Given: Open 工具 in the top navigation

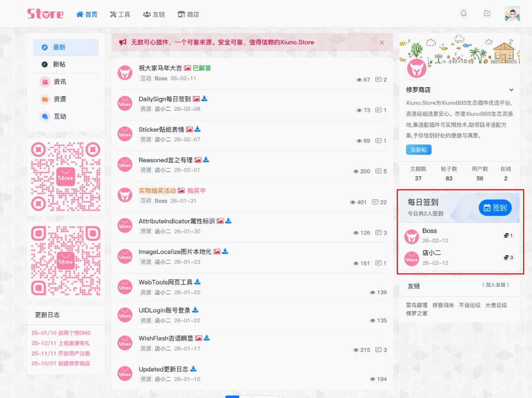Looking at the screenshot, I should point(120,15).
